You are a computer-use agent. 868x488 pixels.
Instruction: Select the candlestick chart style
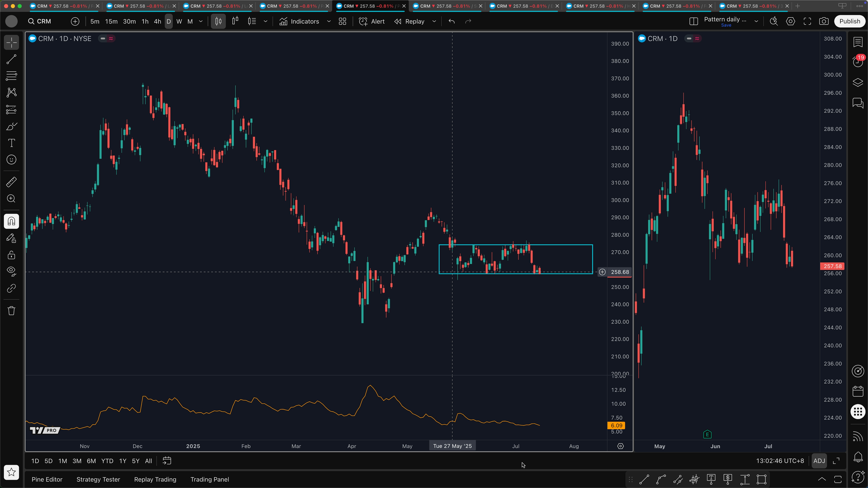218,21
